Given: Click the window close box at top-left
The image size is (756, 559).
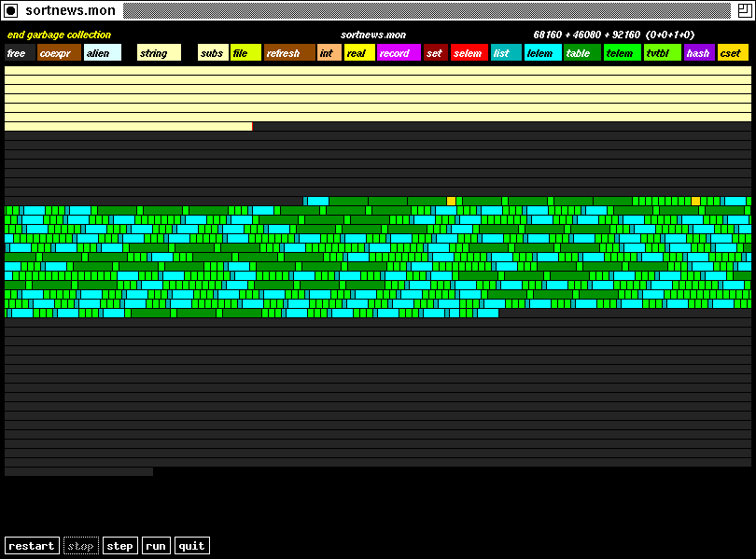Looking at the screenshot, I should (x=11, y=10).
